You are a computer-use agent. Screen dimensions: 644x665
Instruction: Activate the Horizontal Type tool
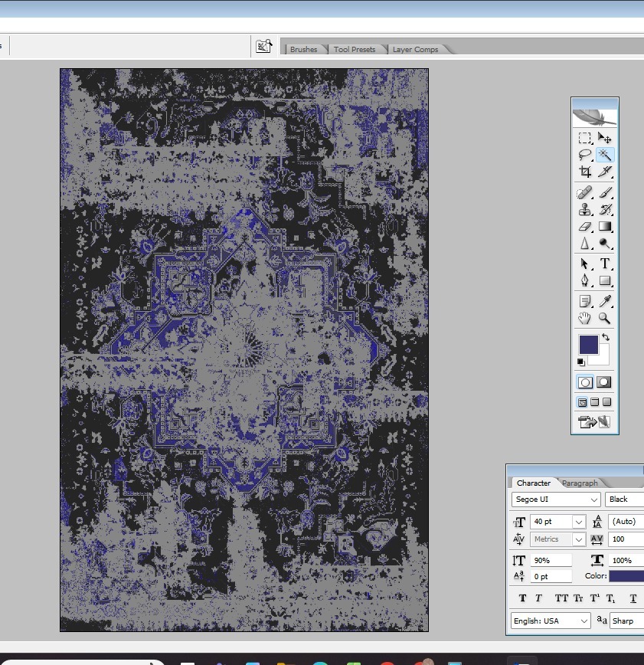click(605, 264)
